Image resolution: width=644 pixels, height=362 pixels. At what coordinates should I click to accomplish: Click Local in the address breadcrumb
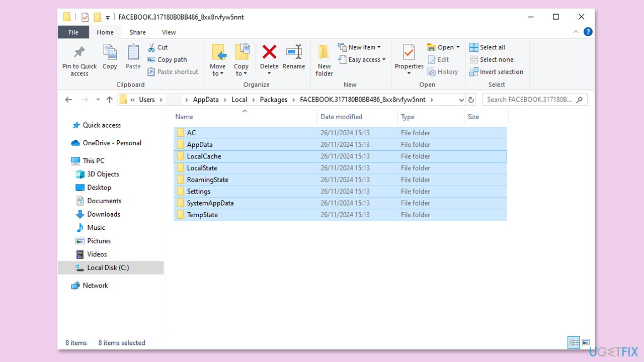[x=239, y=100]
